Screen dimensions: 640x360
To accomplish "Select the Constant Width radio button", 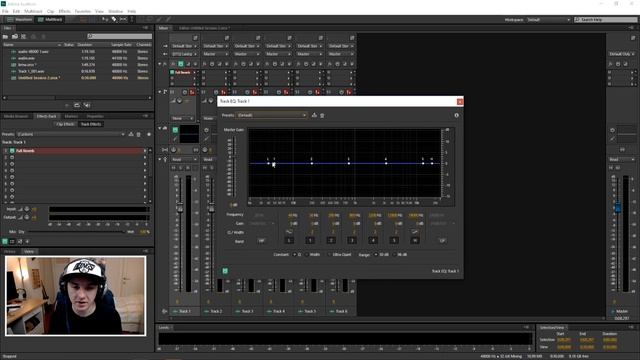I will [x=307, y=254].
